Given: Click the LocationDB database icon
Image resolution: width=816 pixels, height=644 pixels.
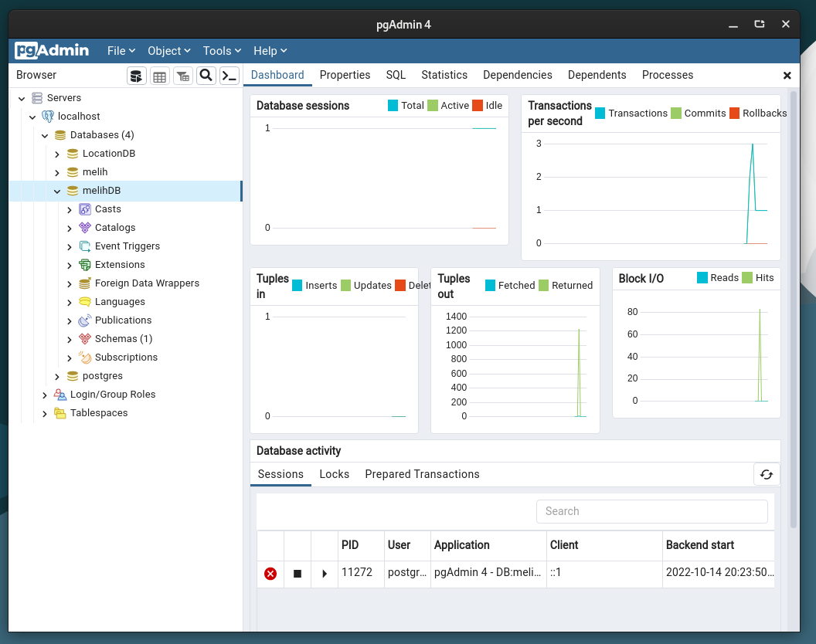Looking at the screenshot, I should tap(73, 154).
